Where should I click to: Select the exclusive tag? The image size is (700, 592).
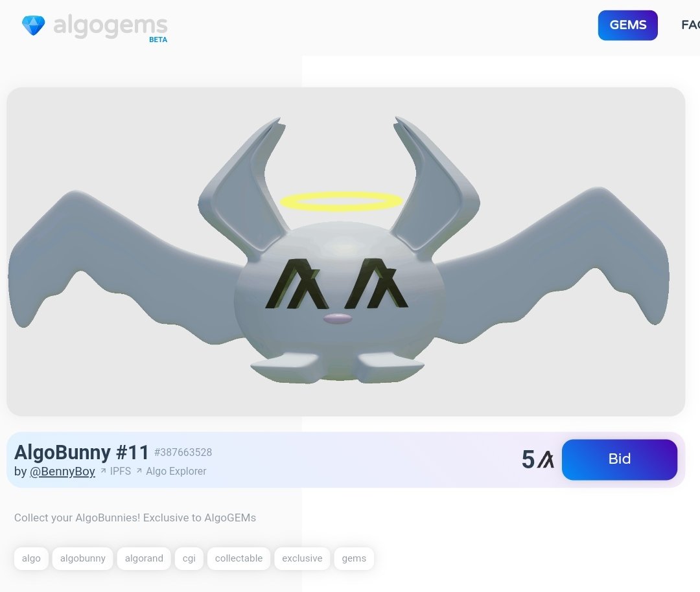(302, 558)
